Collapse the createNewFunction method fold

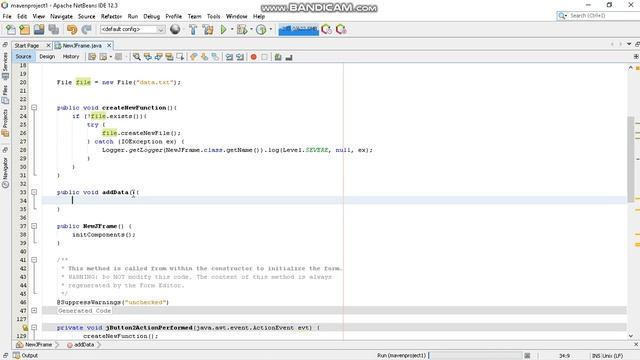34,108
